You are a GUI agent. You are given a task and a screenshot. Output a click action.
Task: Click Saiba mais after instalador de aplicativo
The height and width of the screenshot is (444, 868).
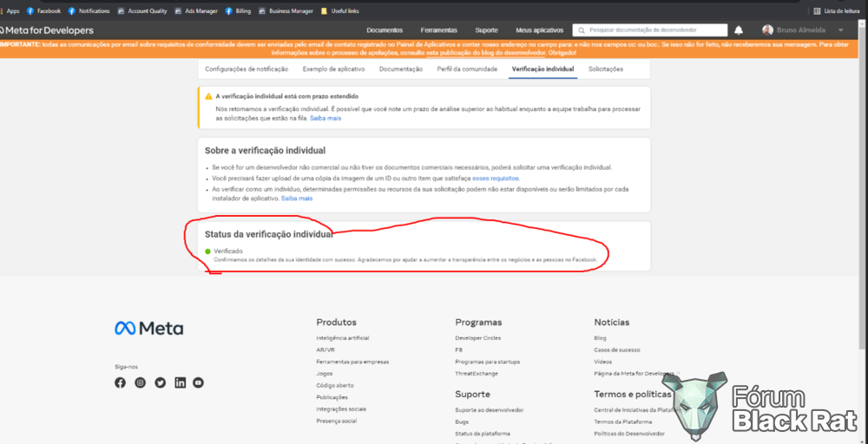[x=297, y=198]
